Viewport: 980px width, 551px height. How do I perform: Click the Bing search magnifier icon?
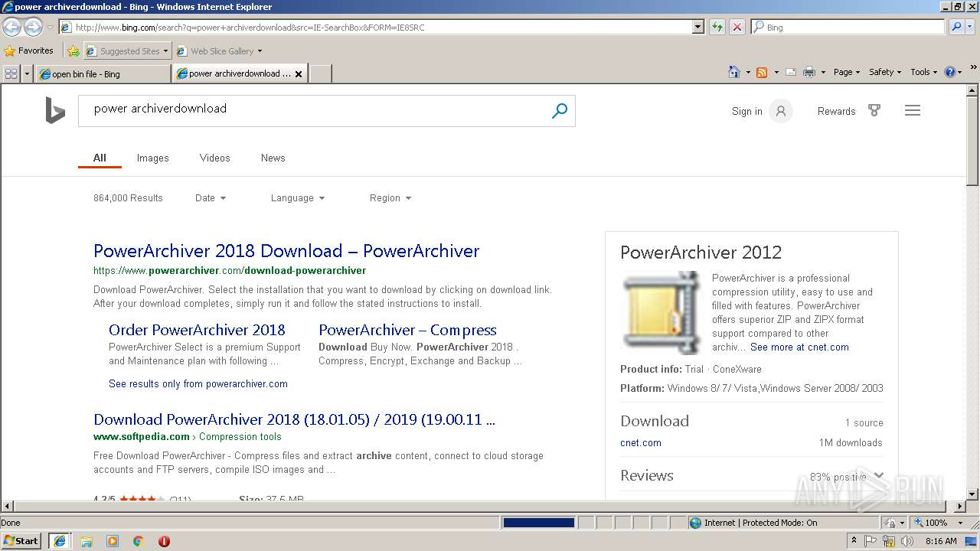click(560, 111)
